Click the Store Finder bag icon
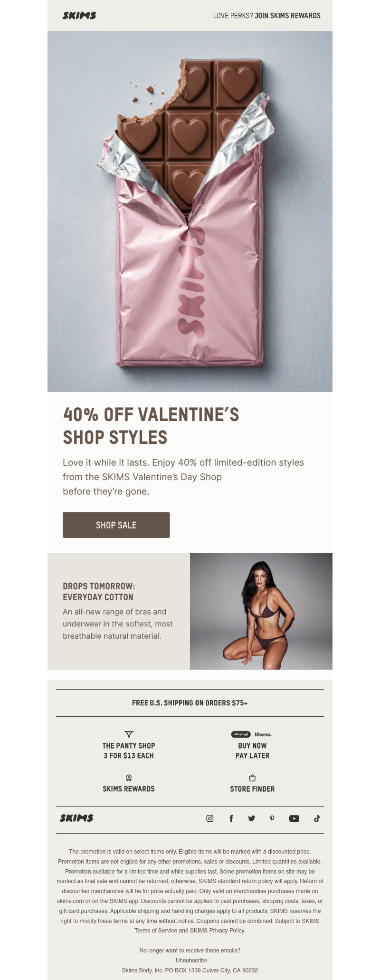The height and width of the screenshot is (980, 380). pos(252,778)
